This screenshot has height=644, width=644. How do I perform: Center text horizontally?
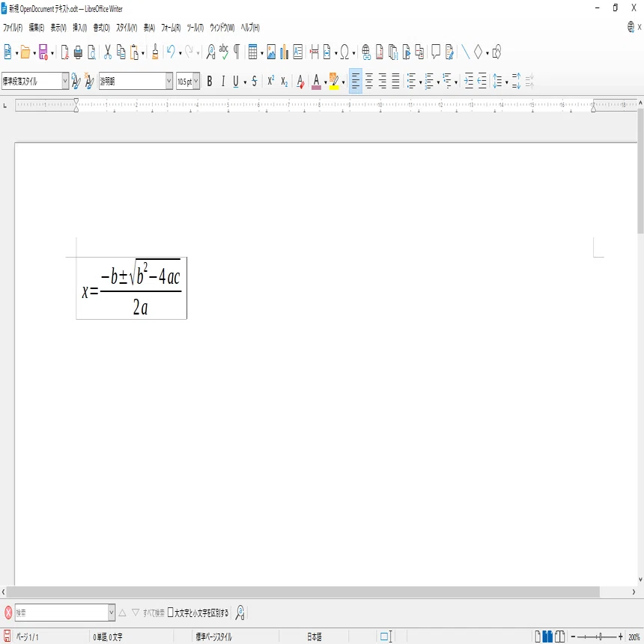[x=369, y=82]
